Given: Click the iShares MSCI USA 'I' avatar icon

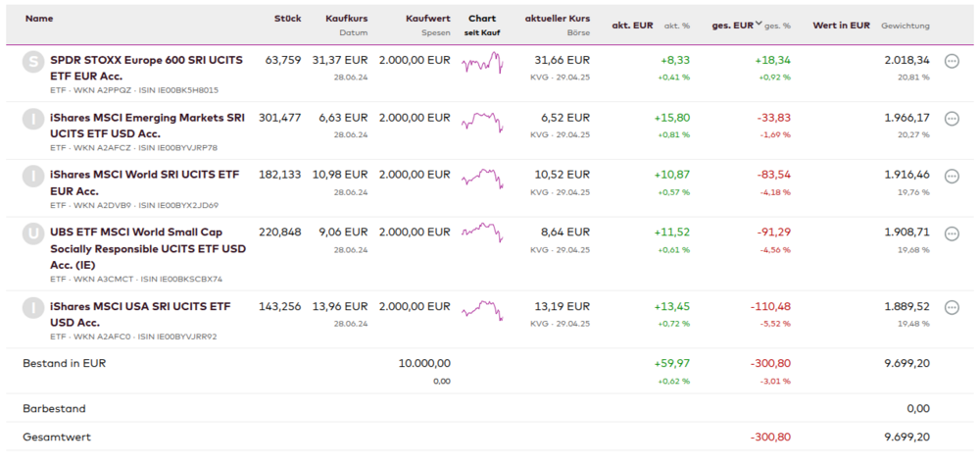Looking at the screenshot, I should [x=33, y=308].
